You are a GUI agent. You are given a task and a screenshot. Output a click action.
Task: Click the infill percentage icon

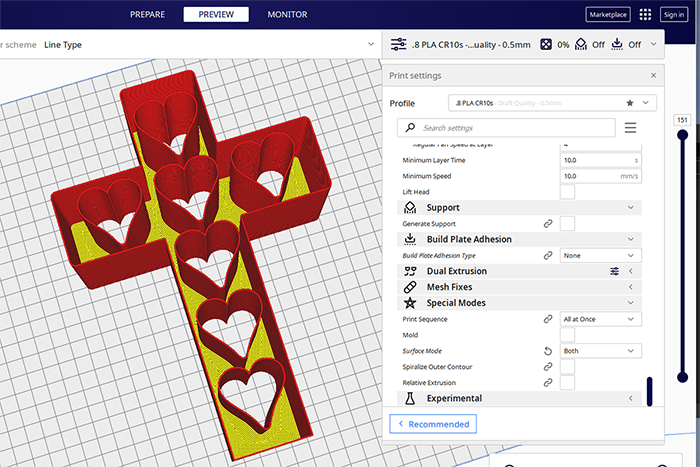546,44
